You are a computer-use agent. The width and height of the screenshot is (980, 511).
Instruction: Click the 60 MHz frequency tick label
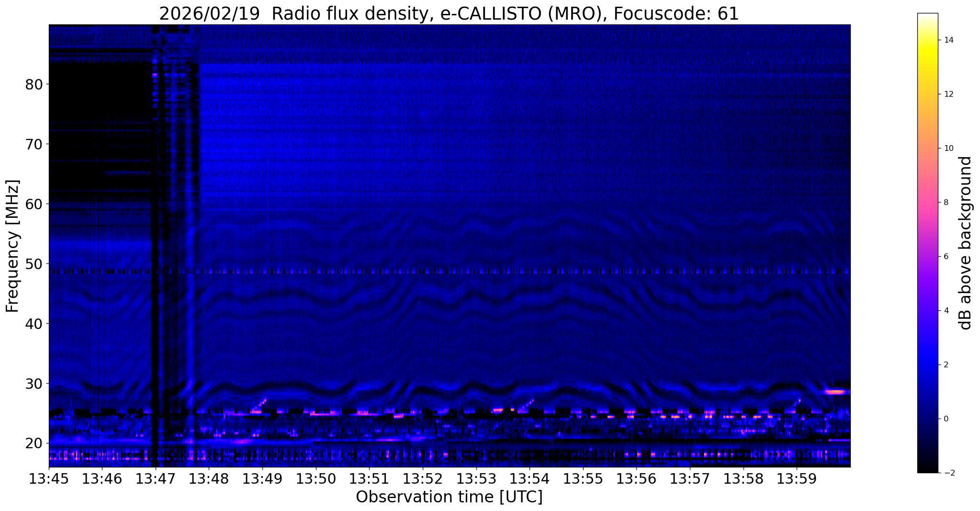(34, 204)
